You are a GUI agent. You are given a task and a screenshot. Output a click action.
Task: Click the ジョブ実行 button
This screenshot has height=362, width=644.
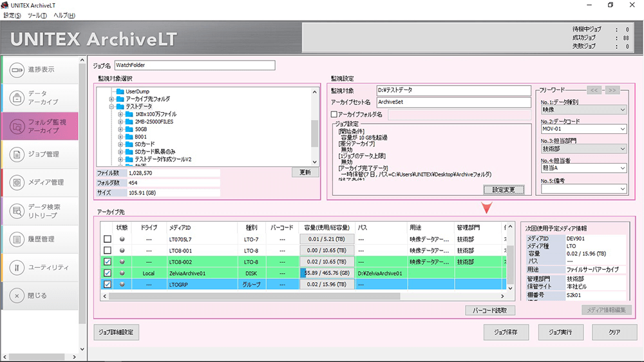coord(561,332)
